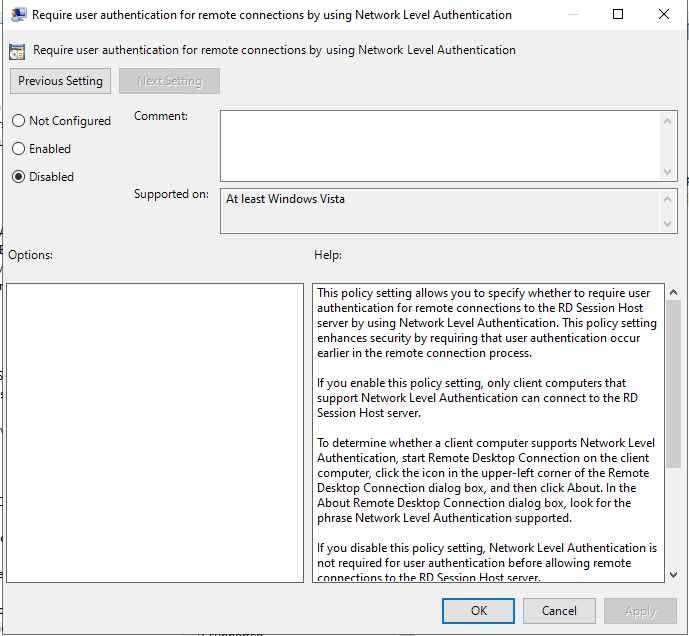Click the policy setting icon beside the header
The height and width of the screenshot is (636, 689).
pyautogui.click(x=17, y=51)
